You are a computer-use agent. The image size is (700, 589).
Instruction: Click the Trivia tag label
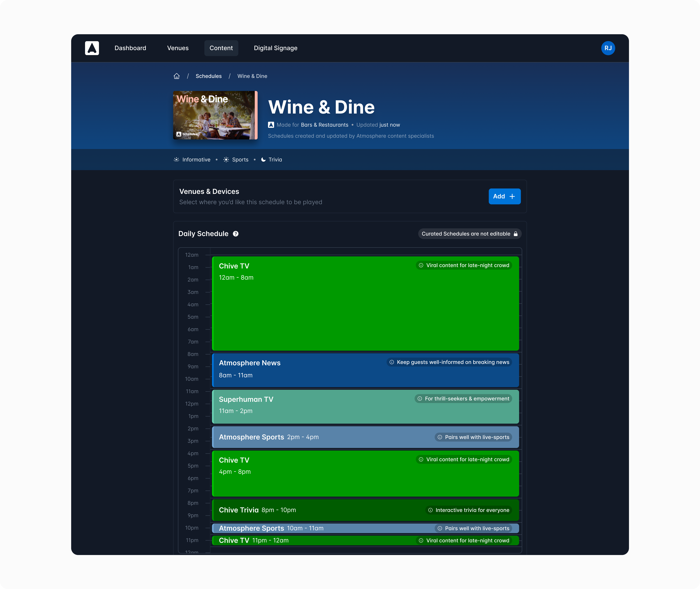tap(275, 160)
